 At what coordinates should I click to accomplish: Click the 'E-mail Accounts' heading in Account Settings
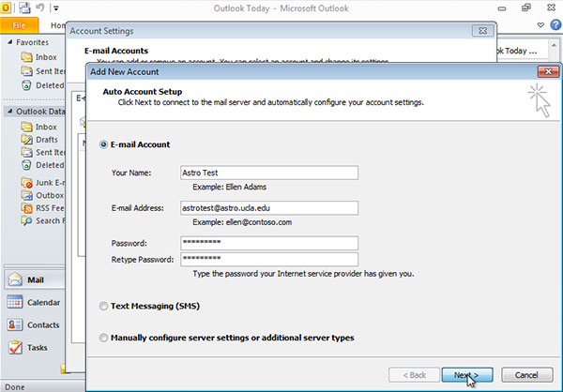tap(116, 51)
